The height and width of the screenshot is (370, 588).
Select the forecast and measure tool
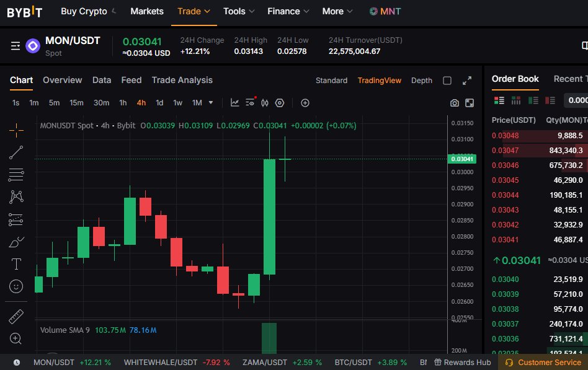[x=16, y=219]
